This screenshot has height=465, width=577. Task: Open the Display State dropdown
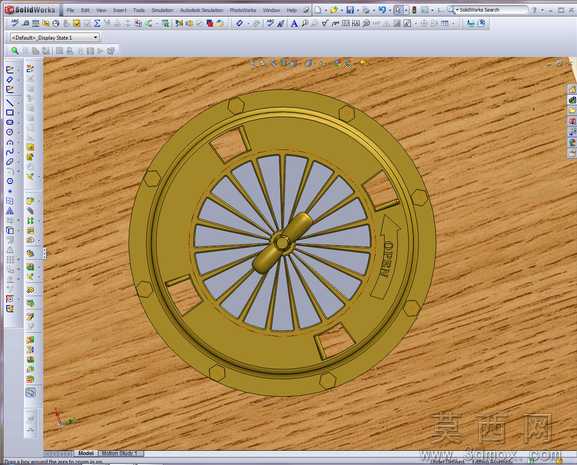coord(54,37)
